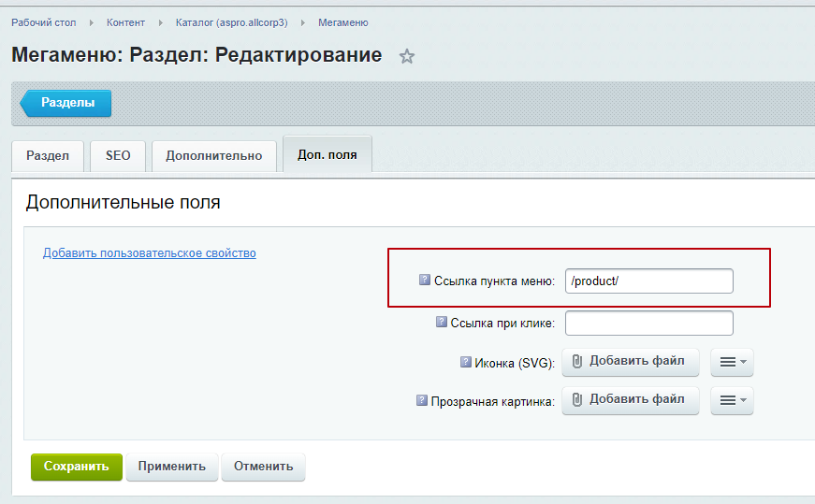815x504 pixels.
Task: Open Добавить пользовательское свойство link
Action: tap(150, 253)
